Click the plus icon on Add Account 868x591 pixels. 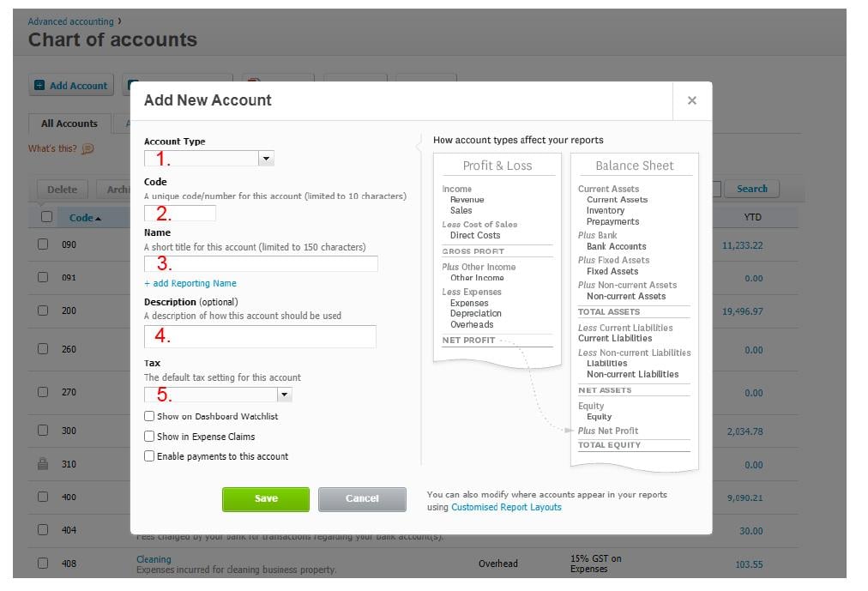(39, 86)
